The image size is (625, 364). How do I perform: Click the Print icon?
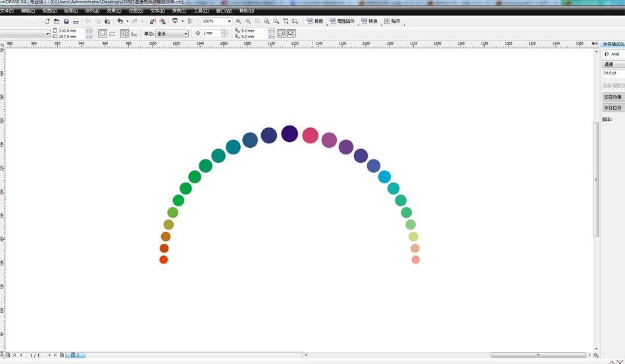point(76,21)
